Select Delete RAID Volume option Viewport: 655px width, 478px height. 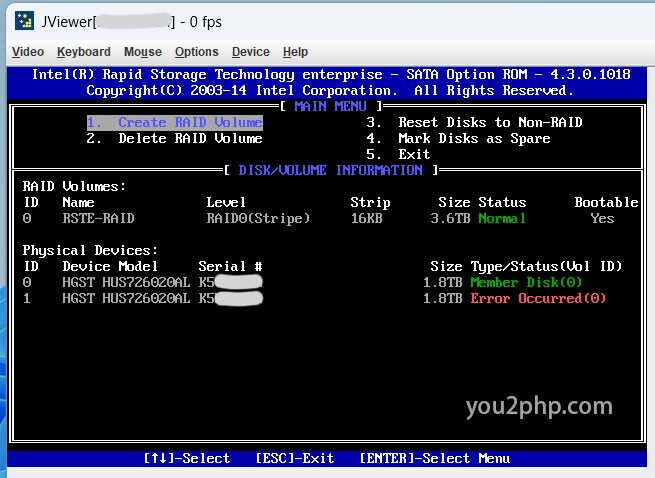(x=175, y=138)
